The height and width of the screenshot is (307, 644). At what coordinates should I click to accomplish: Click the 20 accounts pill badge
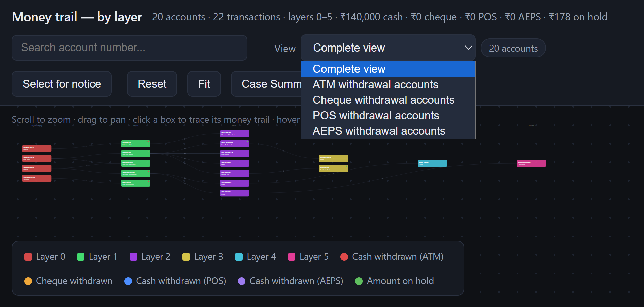[513, 48]
